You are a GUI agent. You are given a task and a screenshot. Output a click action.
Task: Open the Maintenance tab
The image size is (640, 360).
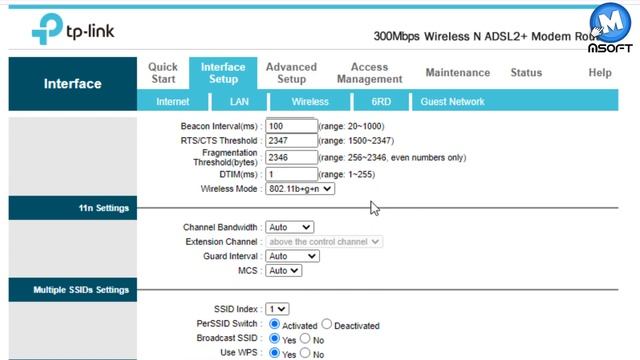[458, 73]
